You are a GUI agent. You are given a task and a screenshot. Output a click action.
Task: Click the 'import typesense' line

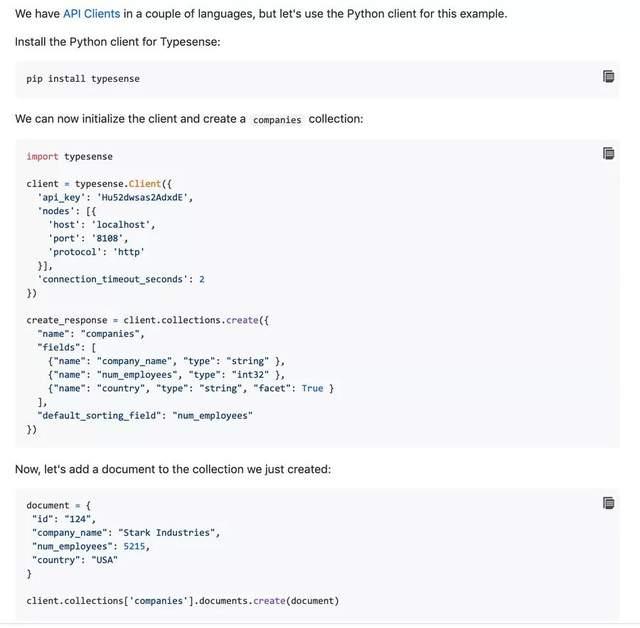(69, 157)
